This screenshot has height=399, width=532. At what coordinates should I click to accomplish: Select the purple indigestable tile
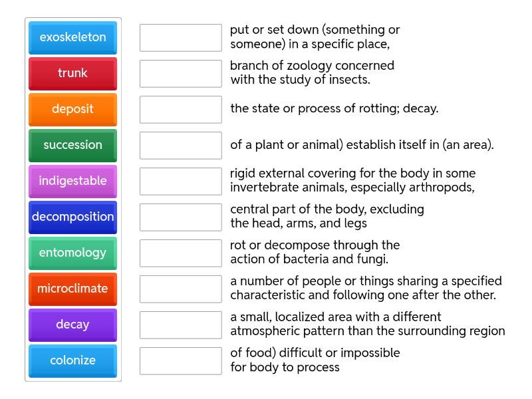coord(72,181)
